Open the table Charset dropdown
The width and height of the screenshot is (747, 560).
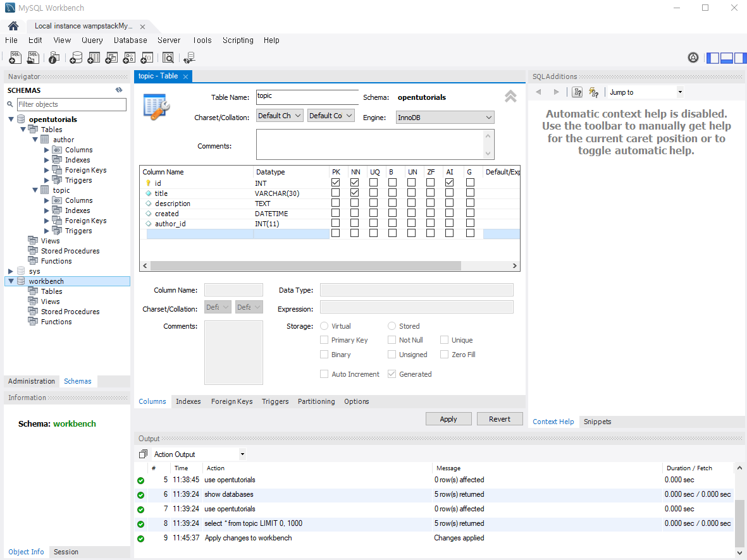pyautogui.click(x=280, y=116)
